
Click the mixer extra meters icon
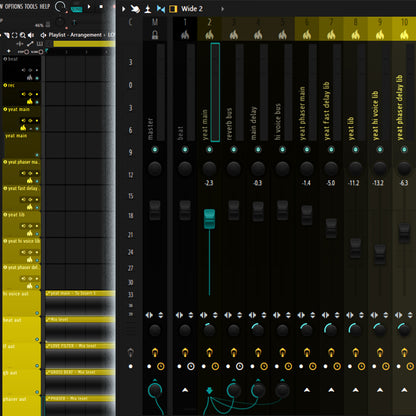148,9
